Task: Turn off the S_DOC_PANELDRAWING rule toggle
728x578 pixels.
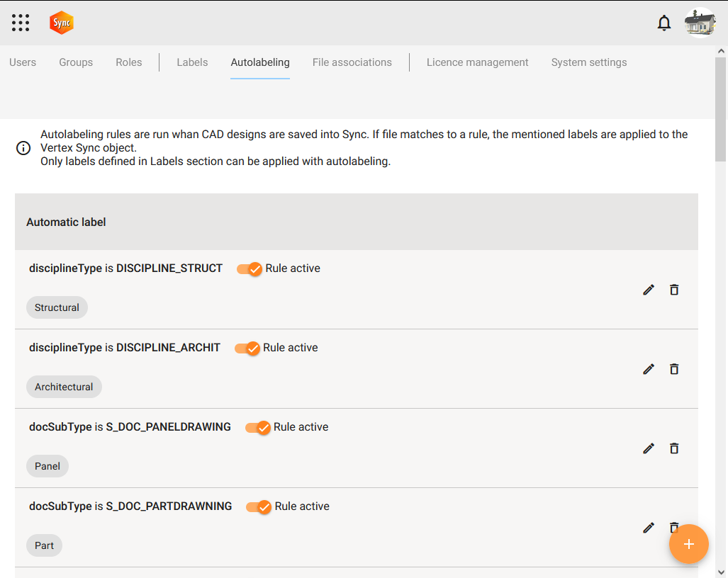Action: [x=258, y=428]
